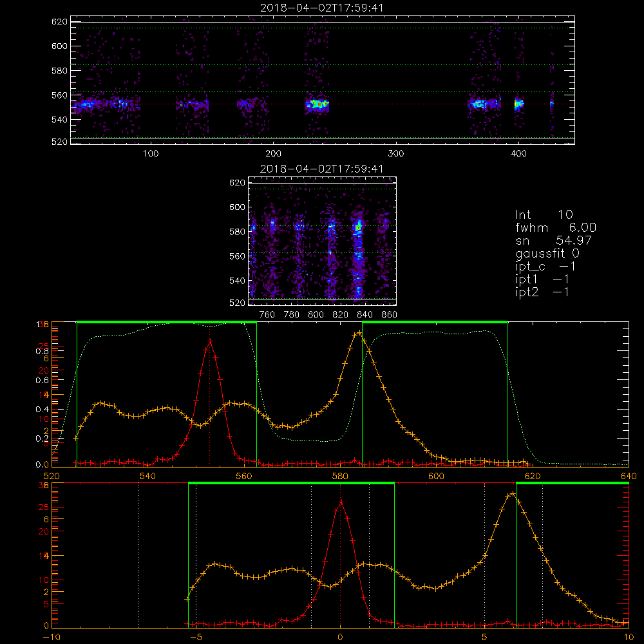This screenshot has height=644, width=644.
Task: Click the 'gaussfit 0' parameter text
Action: point(547,253)
